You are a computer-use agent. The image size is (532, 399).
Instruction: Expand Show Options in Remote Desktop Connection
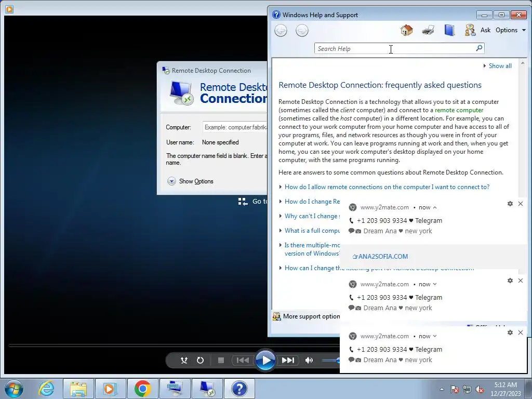190,181
